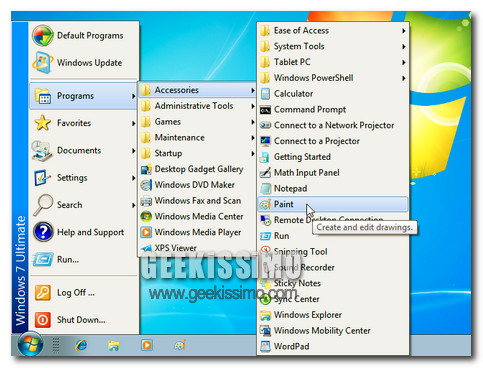Click the taskbar toolbar drag grip

point(56,345)
